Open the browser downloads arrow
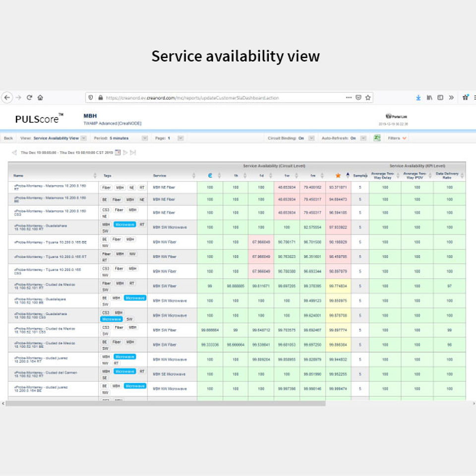This screenshot has height=476, width=476. pos(418,98)
